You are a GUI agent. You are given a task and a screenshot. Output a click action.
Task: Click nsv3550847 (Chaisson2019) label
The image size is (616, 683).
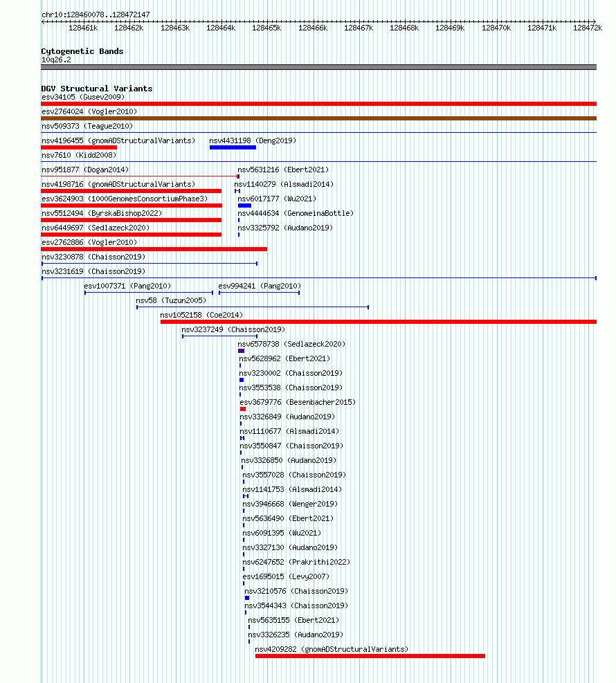point(291,446)
